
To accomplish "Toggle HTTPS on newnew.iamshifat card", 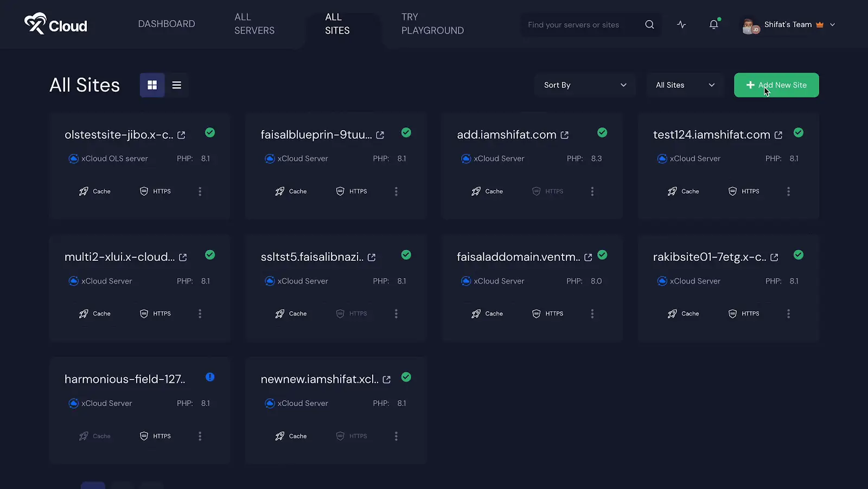I will [x=352, y=436].
